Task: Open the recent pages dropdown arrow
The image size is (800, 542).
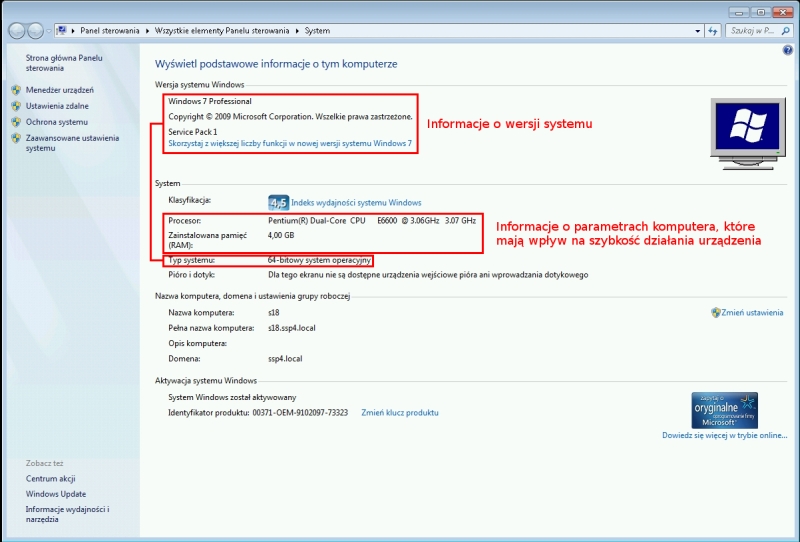Action: (x=49, y=31)
